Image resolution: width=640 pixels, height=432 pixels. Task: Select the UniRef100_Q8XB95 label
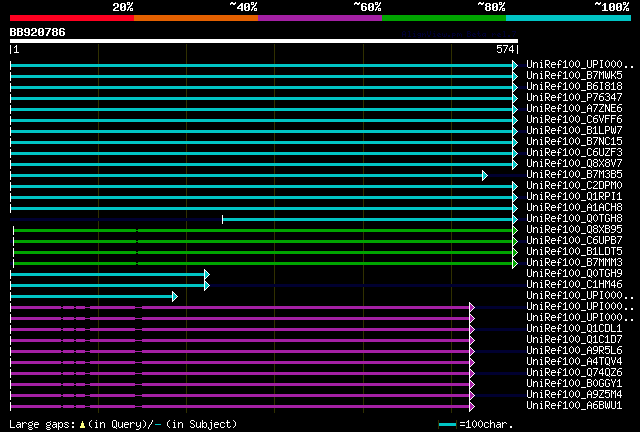(x=574, y=230)
